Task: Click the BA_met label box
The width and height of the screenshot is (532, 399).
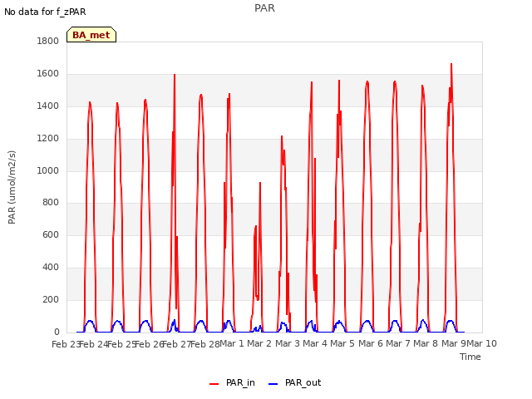Action: [91, 35]
